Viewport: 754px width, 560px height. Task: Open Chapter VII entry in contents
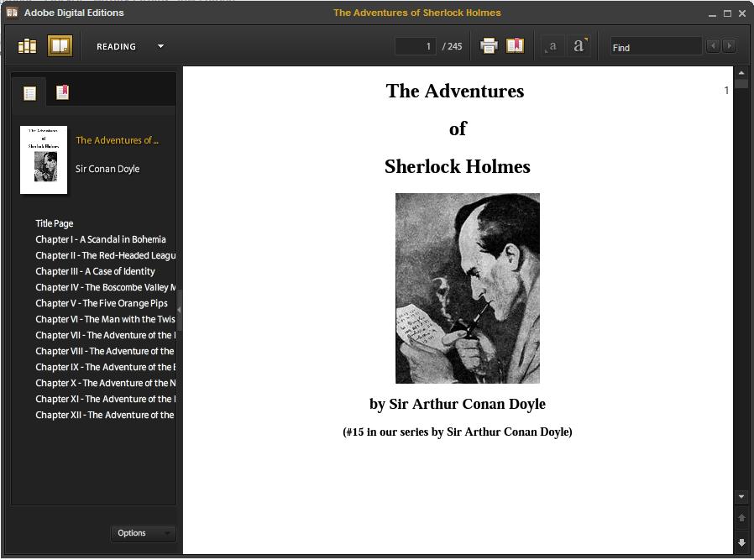105,335
